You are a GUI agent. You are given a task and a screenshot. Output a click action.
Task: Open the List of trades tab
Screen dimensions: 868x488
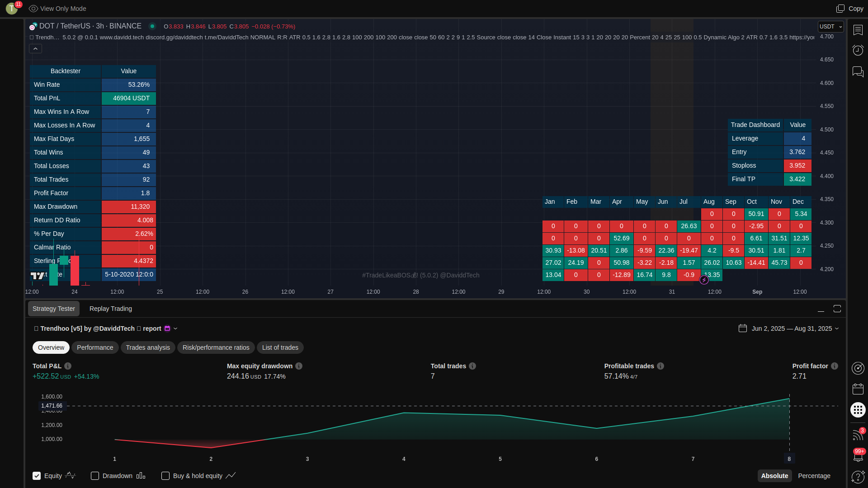tap(280, 347)
